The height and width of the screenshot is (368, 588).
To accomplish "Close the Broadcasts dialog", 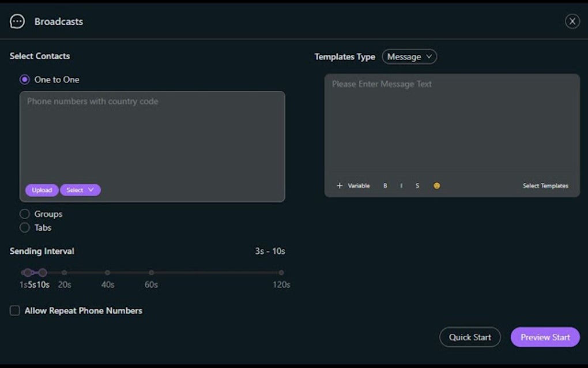I will click(x=572, y=21).
